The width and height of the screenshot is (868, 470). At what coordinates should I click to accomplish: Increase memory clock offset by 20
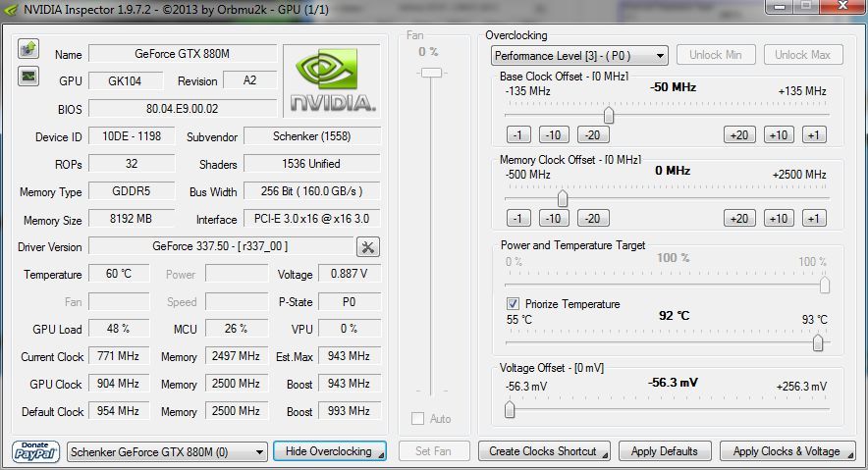(x=739, y=219)
